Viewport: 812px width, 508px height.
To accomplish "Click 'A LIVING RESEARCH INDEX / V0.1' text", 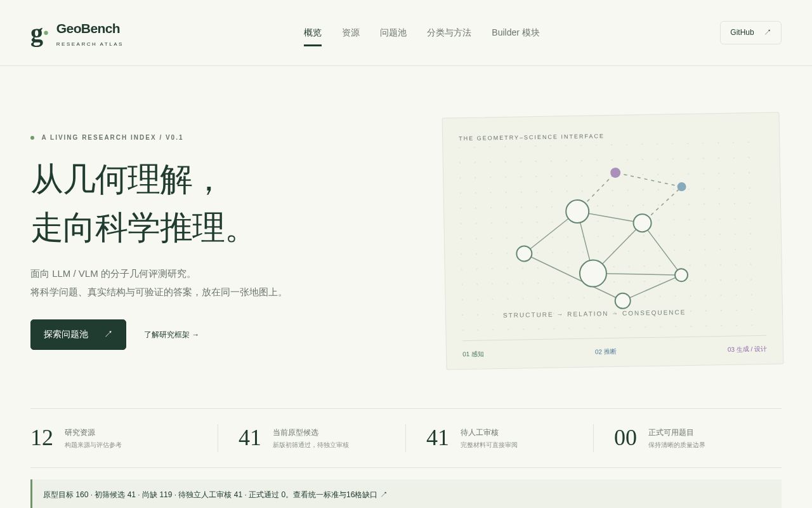I will coord(112,137).
